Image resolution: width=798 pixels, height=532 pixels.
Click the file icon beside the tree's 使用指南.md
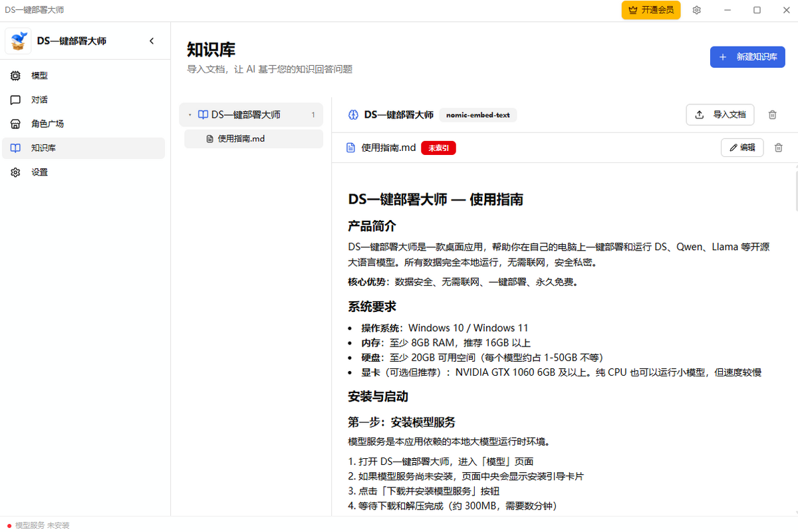coord(210,139)
